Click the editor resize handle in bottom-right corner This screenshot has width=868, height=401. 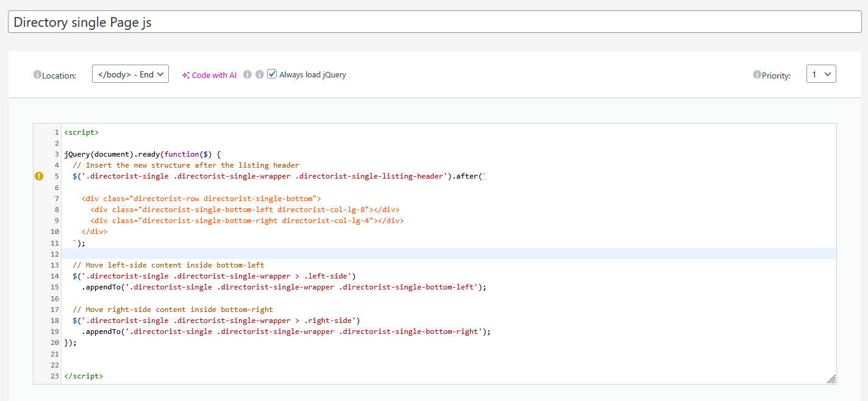coord(831,378)
